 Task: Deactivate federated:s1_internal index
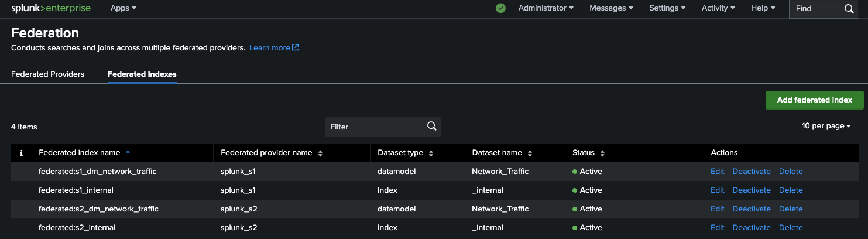(x=752, y=190)
